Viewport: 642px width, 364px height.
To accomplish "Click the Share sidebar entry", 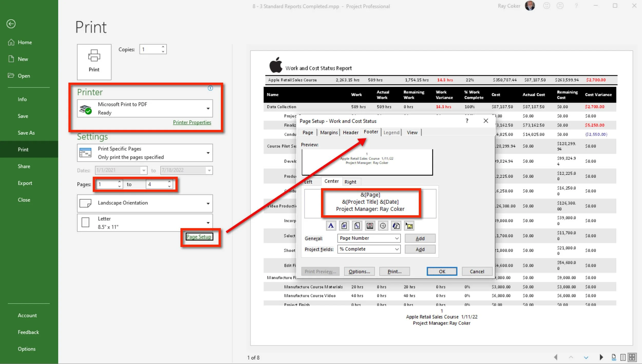I will (24, 166).
